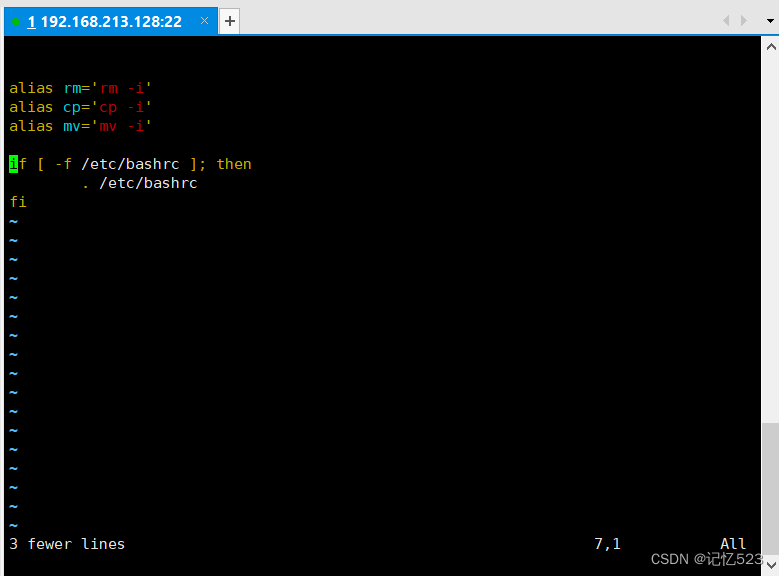This screenshot has width=779, height=576.
Task: Switch to the 192.168.213.128:22 session tab
Action: tap(110, 21)
